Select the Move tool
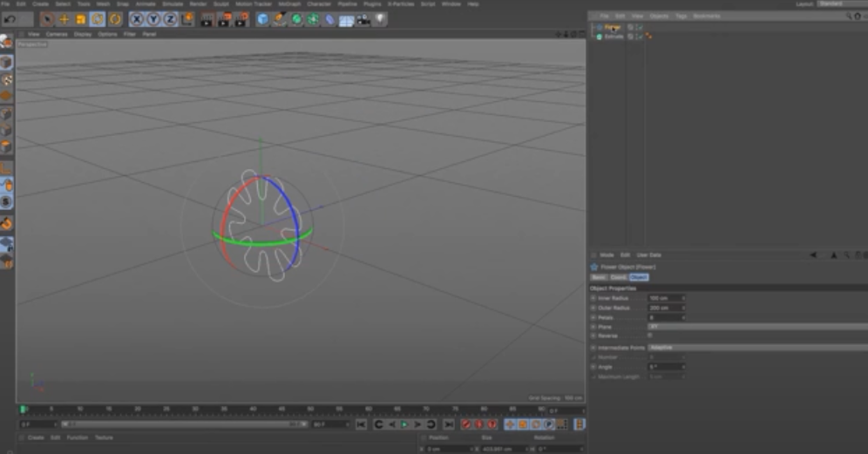The height and width of the screenshot is (454, 868). (x=64, y=19)
